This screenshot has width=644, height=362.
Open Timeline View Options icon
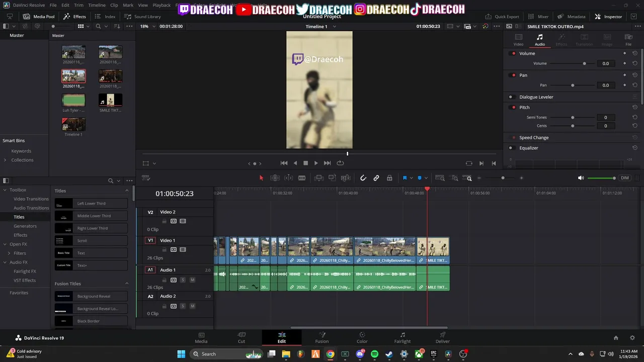point(146,178)
